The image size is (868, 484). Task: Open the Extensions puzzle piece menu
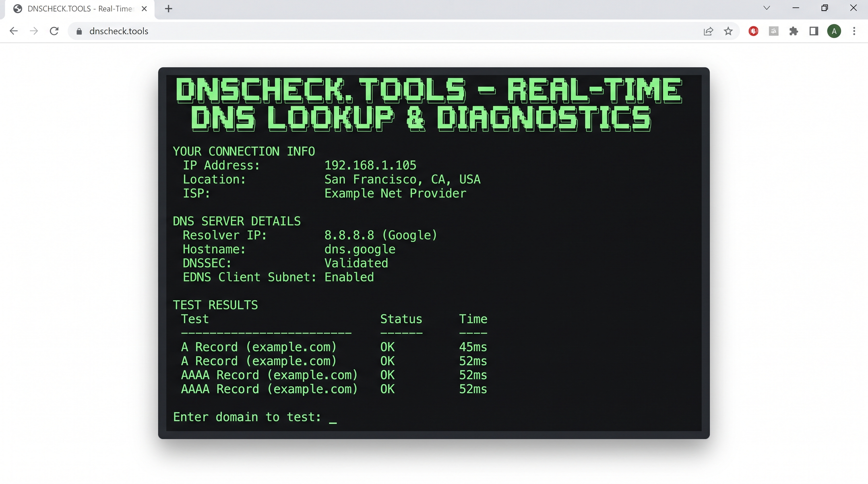tap(794, 31)
